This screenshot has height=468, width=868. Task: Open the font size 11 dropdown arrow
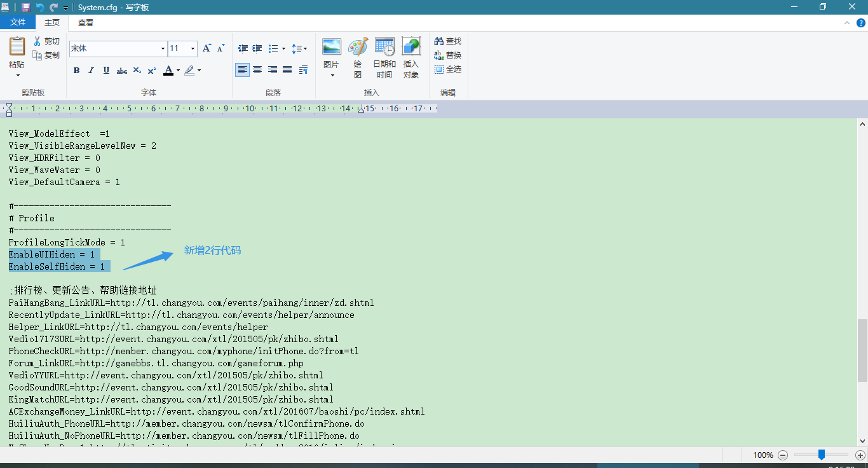click(x=193, y=48)
